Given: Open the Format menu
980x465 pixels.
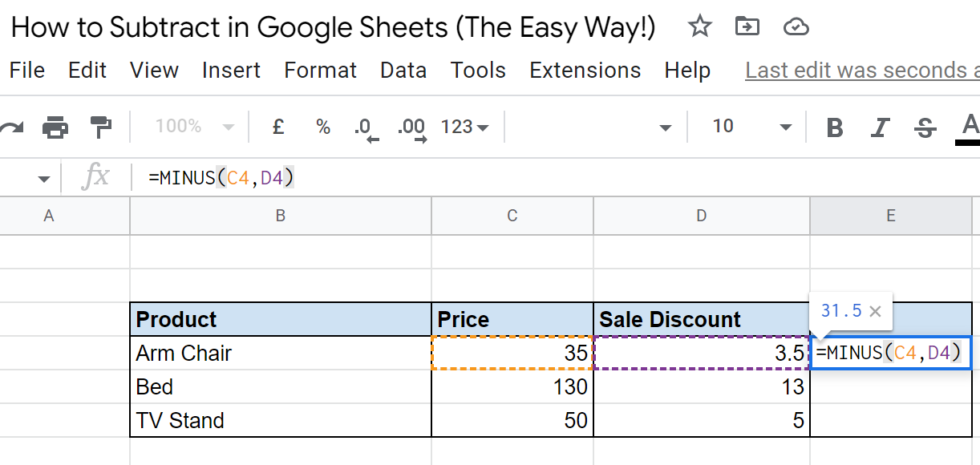Looking at the screenshot, I should pyautogui.click(x=321, y=71).
